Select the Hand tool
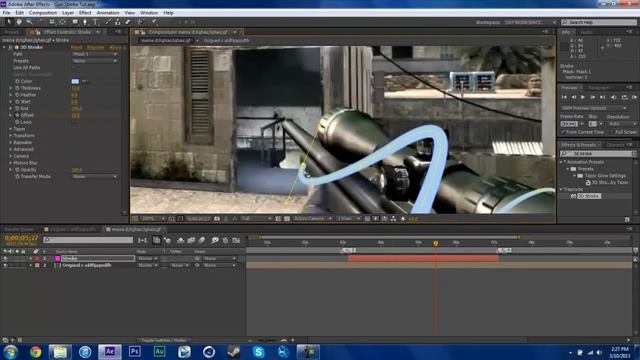This screenshot has width=640, height=360. click(x=19, y=22)
